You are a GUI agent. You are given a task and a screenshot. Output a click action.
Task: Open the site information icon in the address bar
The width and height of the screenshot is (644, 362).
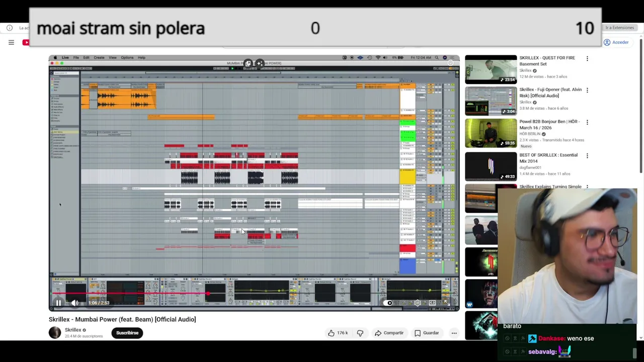coord(9,28)
